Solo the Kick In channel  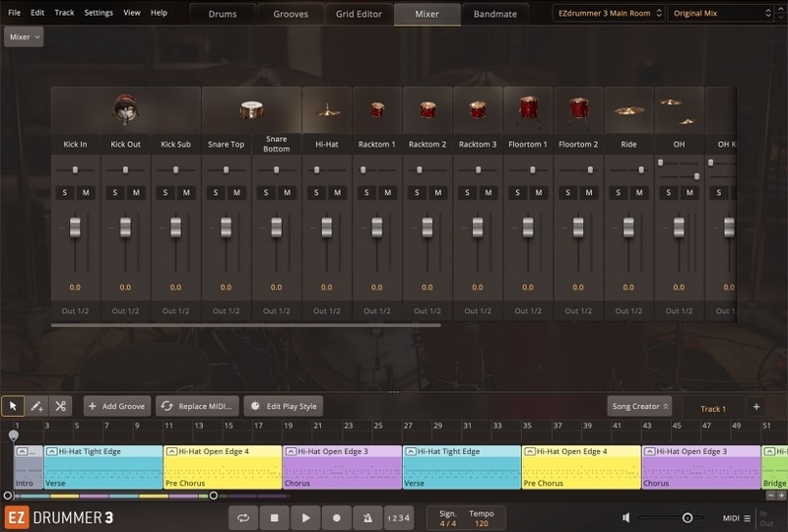click(x=65, y=192)
